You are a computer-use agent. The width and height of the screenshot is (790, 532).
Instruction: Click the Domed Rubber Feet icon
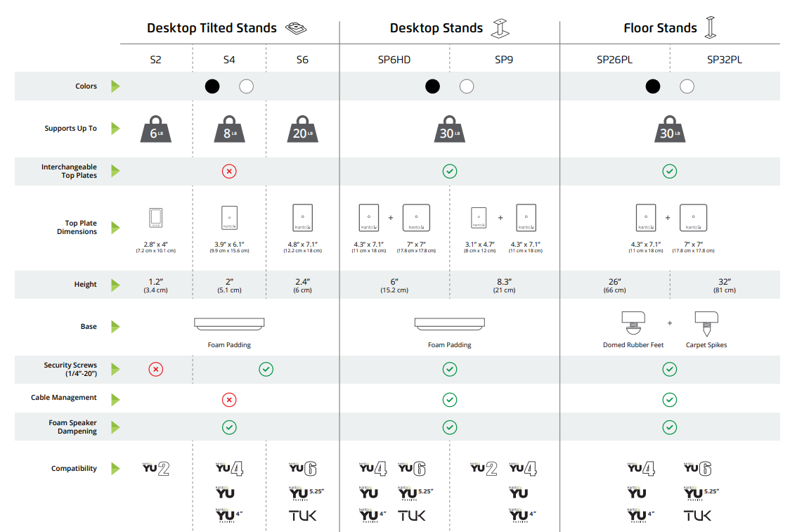(x=633, y=323)
